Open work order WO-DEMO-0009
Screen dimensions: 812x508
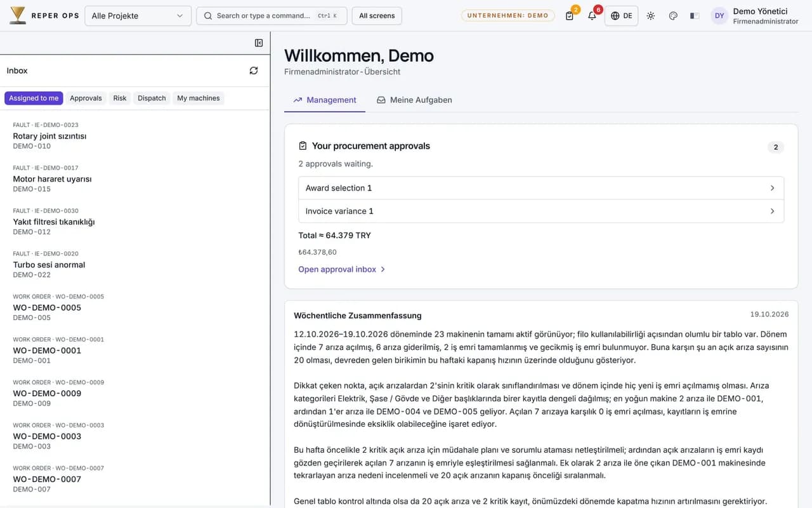pos(135,392)
